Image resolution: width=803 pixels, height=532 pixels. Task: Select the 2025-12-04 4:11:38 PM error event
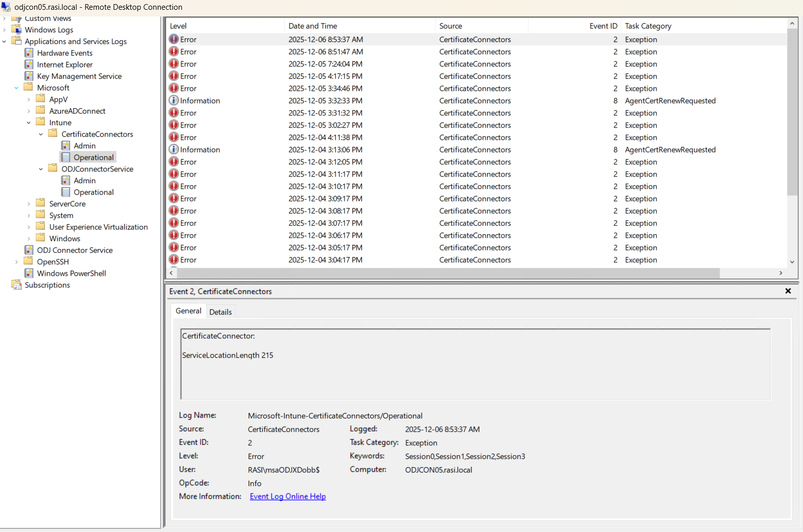[477, 137]
